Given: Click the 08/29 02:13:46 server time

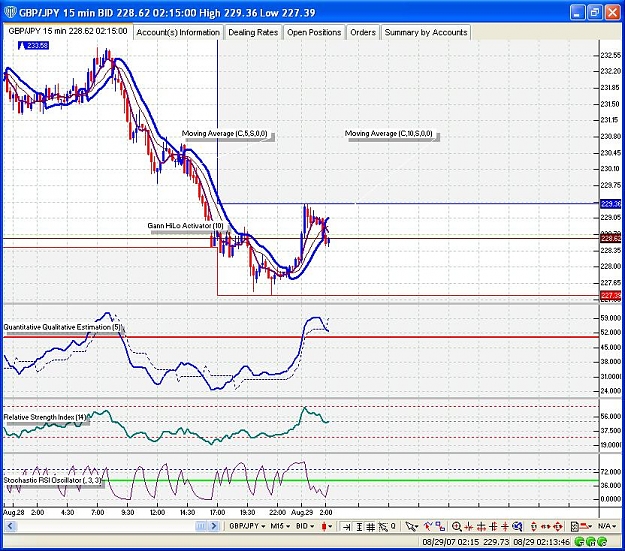Looking at the screenshot, I should tap(542, 542).
